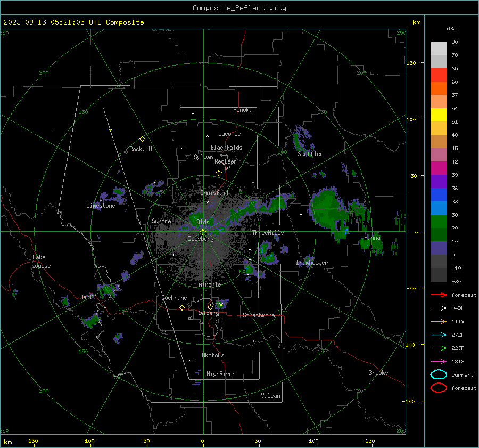The image size is (479, 448).
Task: Click the Innisfail label
Action: (215, 193)
